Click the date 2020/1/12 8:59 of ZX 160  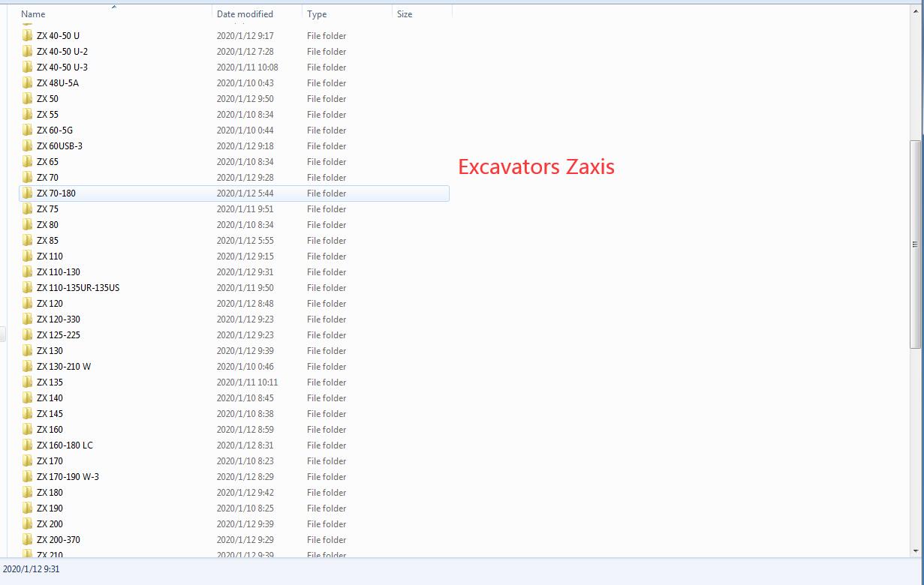[x=245, y=429]
